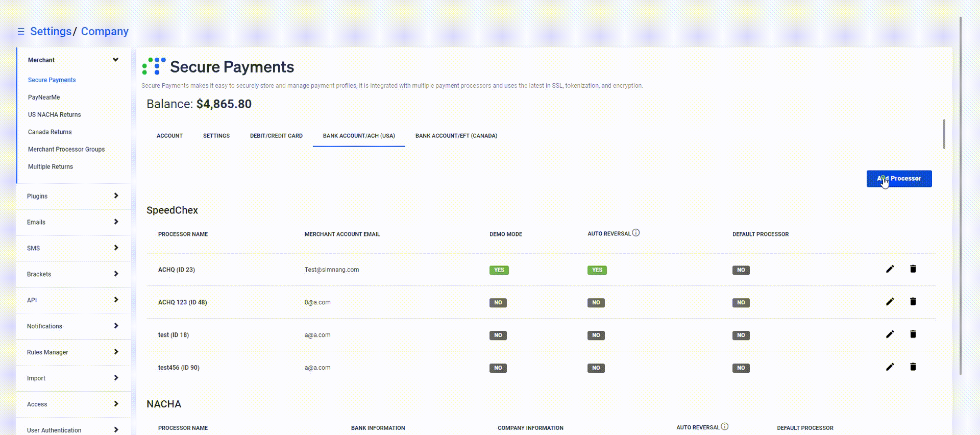Delete the ACHQ (ID 23) processor
The width and height of the screenshot is (980, 435).
(913, 269)
